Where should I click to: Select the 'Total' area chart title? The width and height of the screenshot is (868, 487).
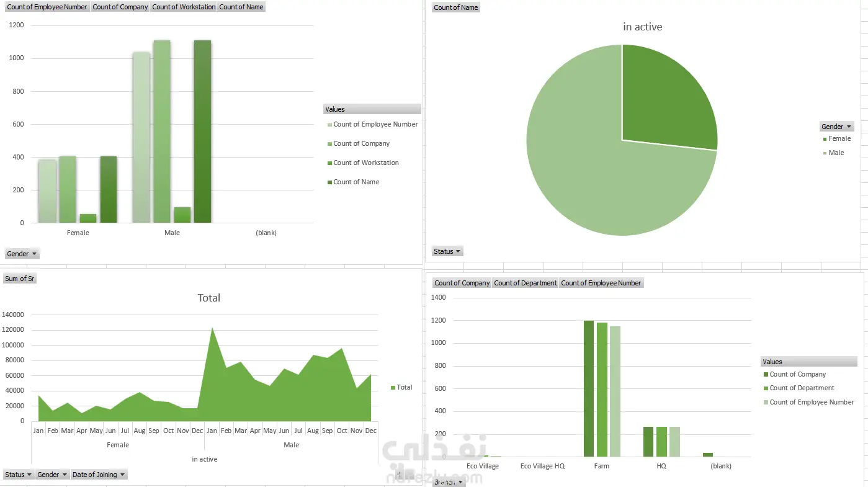(209, 298)
